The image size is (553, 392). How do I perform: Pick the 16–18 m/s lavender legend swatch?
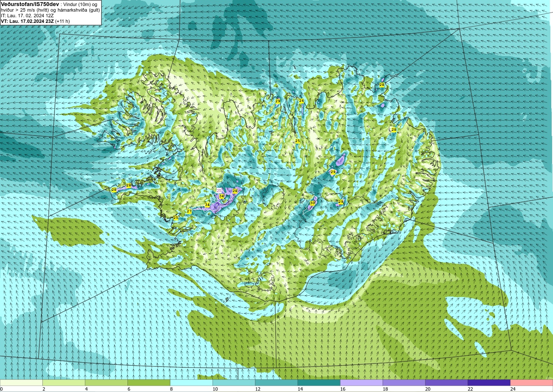(x=362, y=383)
